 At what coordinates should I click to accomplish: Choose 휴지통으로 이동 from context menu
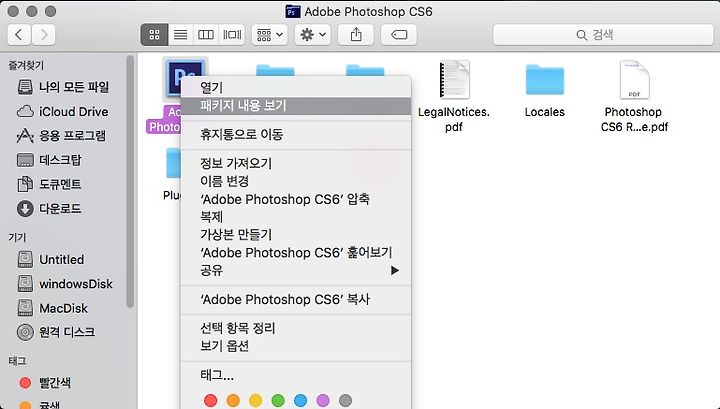pyautogui.click(x=296, y=134)
